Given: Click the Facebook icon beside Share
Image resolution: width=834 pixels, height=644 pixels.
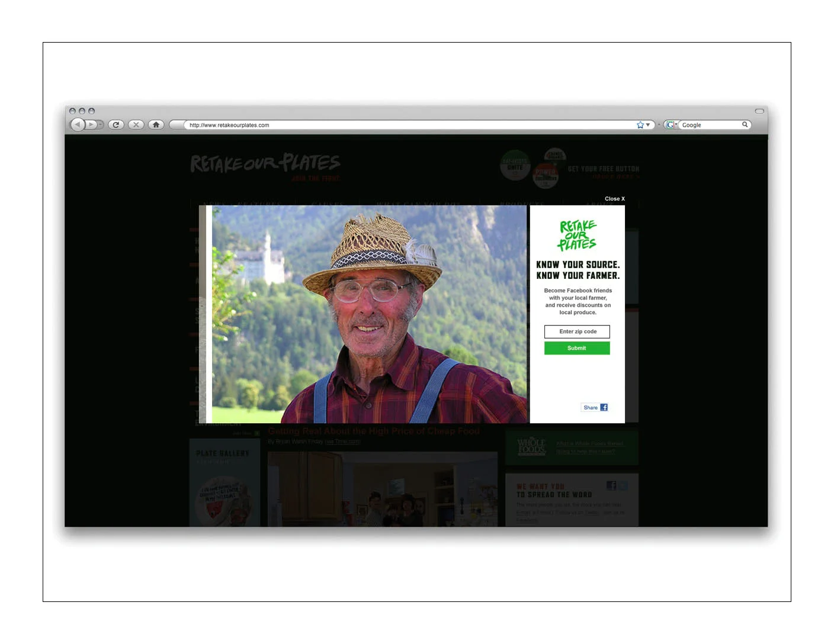Looking at the screenshot, I should (604, 407).
